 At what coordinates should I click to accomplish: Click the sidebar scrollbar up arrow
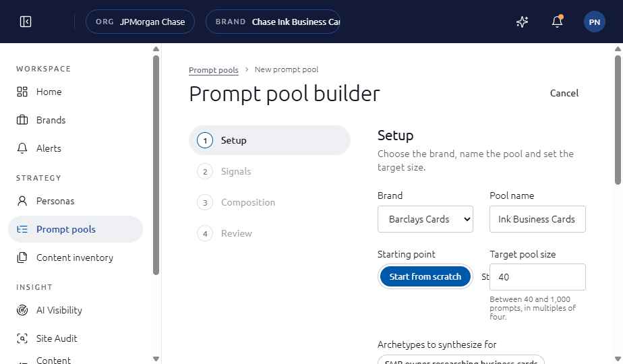tap(156, 49)
